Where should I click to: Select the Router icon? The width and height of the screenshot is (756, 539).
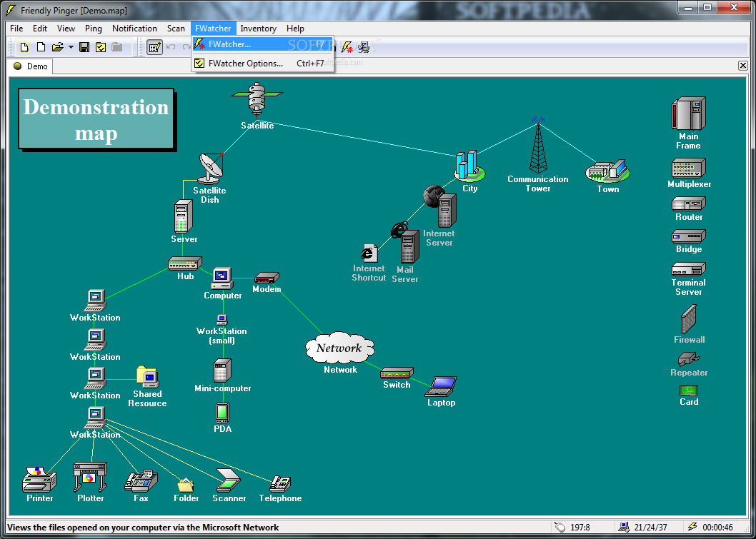pos(689,203)
